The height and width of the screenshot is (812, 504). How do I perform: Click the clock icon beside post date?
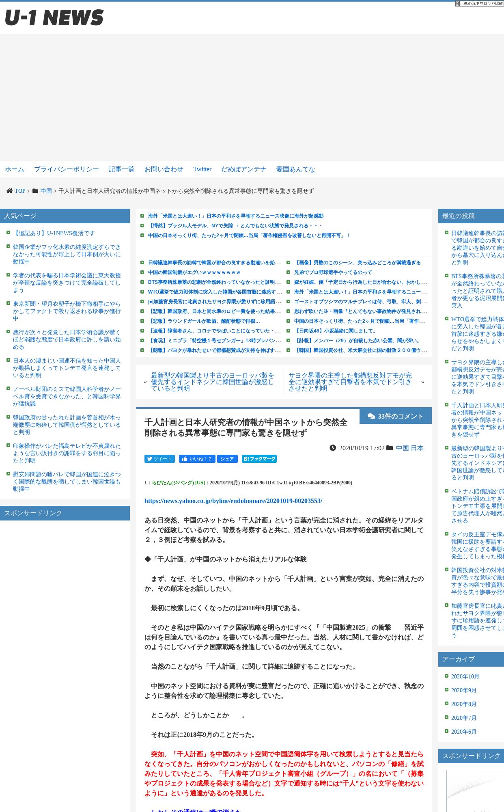pyautogui.click(x=333, y=448)
